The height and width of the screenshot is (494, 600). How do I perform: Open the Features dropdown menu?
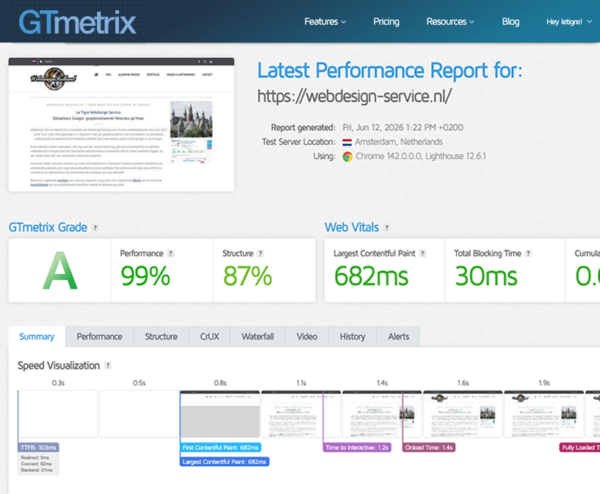(325, 22)
